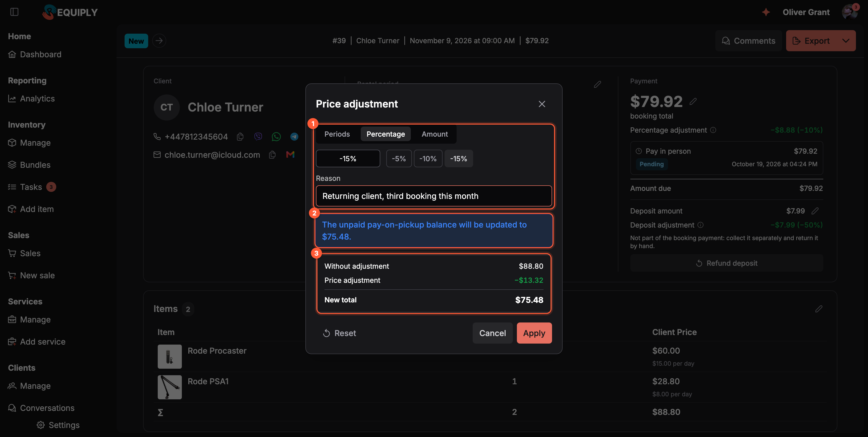Open Viber icon beside phone number
The height and width of the screenshot is (437, 868).
pos(258,136)
